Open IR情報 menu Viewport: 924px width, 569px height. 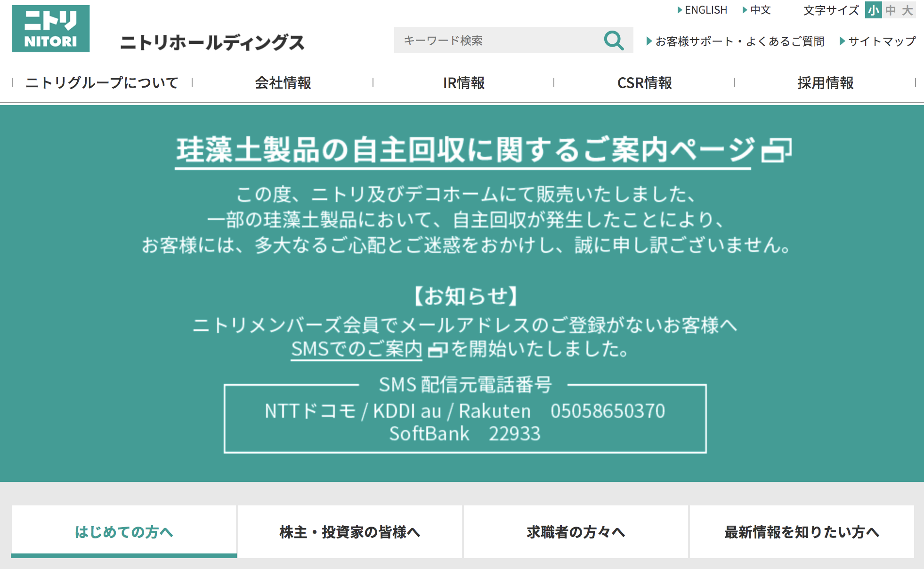[464, 83]
